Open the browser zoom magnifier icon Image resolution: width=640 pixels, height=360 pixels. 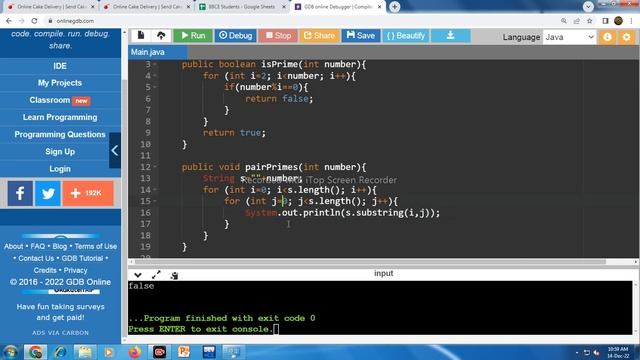564,21
